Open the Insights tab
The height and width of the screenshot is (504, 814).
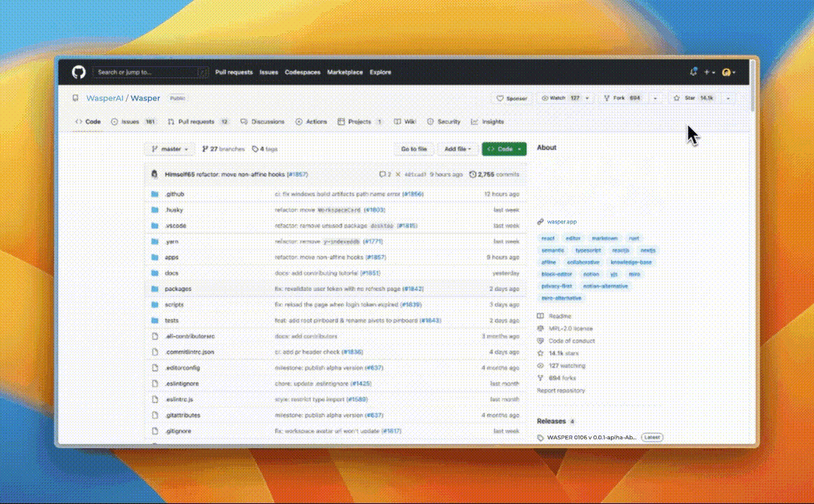pyautogui.click(x=487, y=121)
